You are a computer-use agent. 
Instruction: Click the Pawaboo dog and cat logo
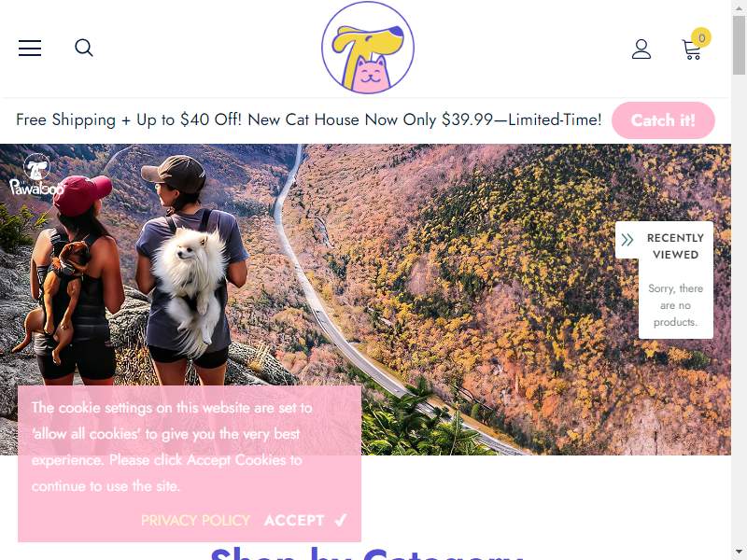(x=367, y=48)
